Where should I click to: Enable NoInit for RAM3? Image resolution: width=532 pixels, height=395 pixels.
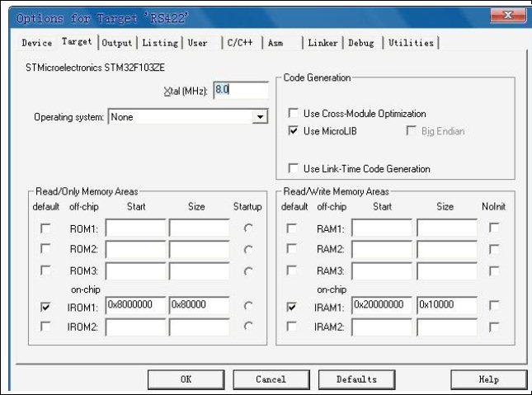click(494, 270)
